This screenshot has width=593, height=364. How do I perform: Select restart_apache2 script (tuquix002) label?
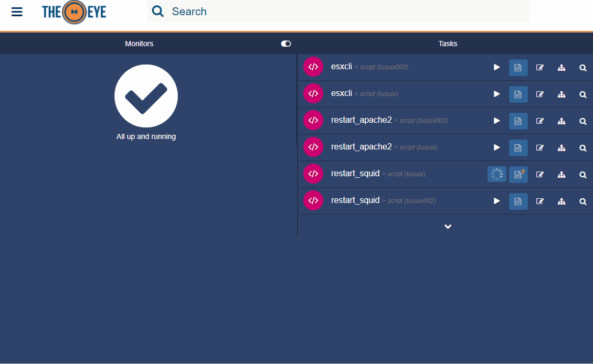point(389,120)
